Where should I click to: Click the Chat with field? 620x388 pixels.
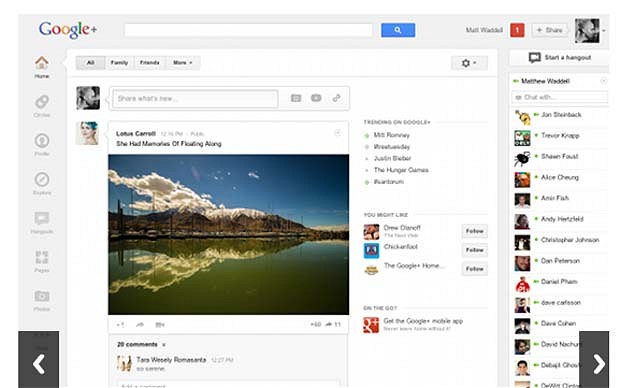point(560,97)
